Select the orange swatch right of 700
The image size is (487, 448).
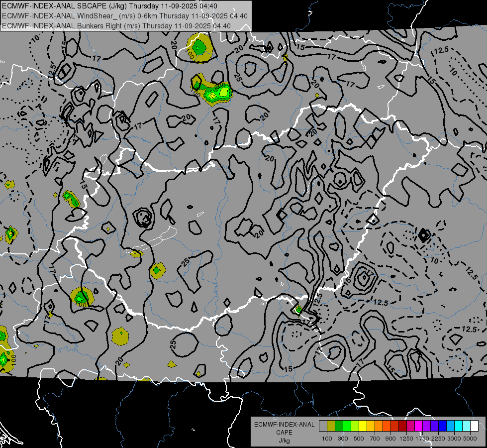379,426
